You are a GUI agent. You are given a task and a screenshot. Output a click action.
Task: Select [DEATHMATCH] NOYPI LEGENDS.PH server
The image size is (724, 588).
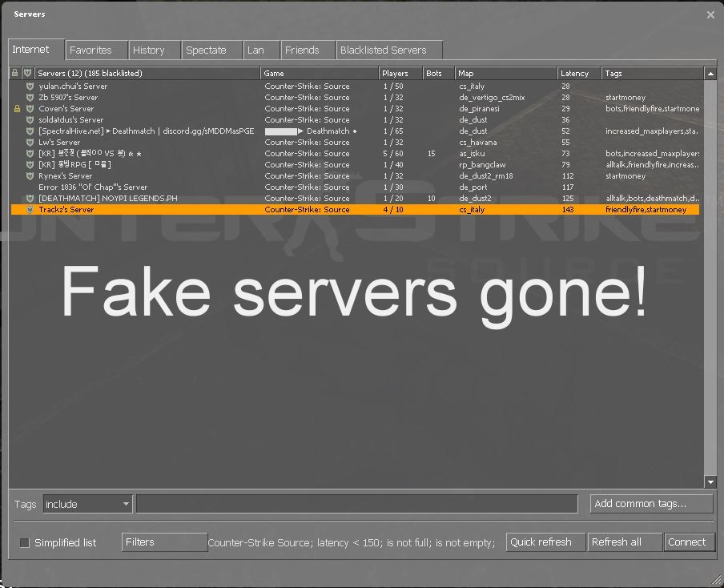pos(355,198)
